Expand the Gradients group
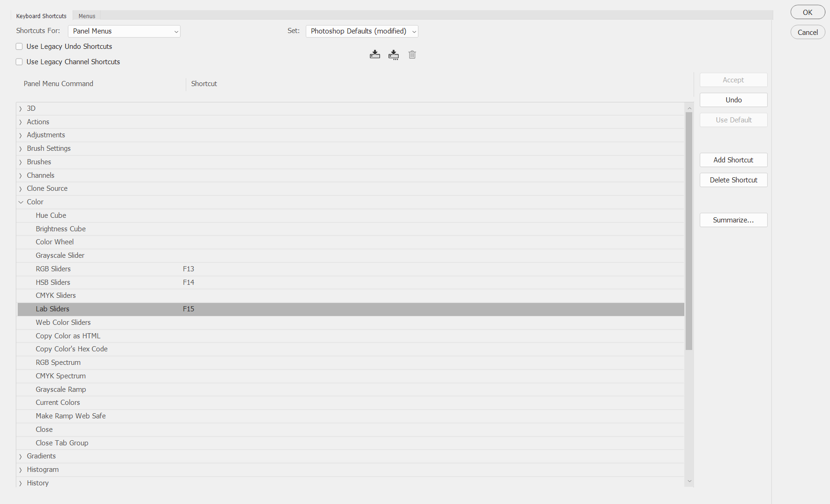Image resolution: width=830 pixels, height=504 pixels. point(20,456)
